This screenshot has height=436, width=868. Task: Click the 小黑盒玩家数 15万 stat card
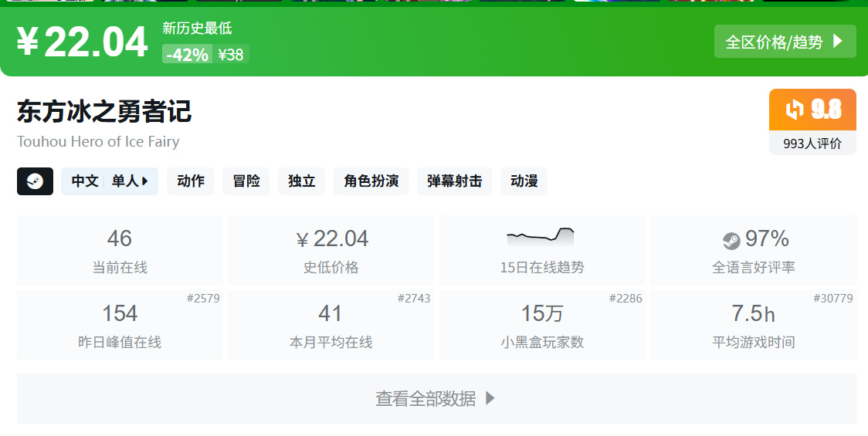542,325
